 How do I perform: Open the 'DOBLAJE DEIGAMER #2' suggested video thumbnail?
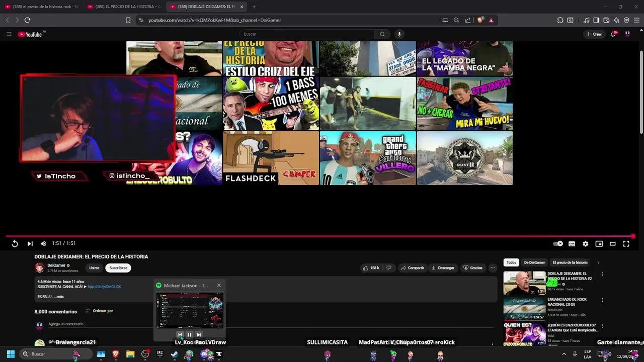click(x=524, y=283)
